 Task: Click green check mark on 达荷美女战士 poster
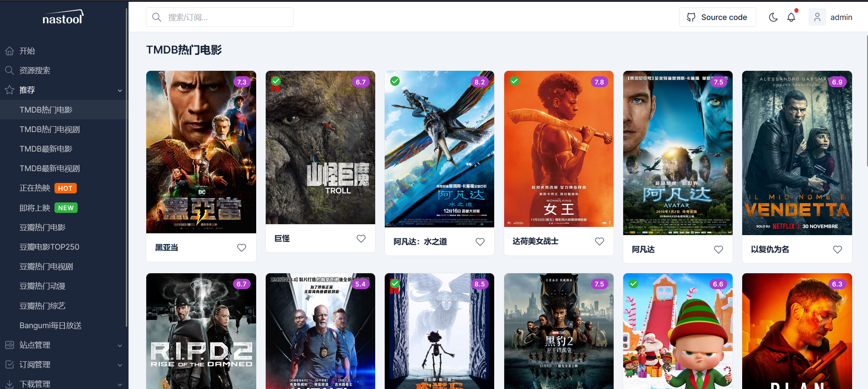point(514,81)
